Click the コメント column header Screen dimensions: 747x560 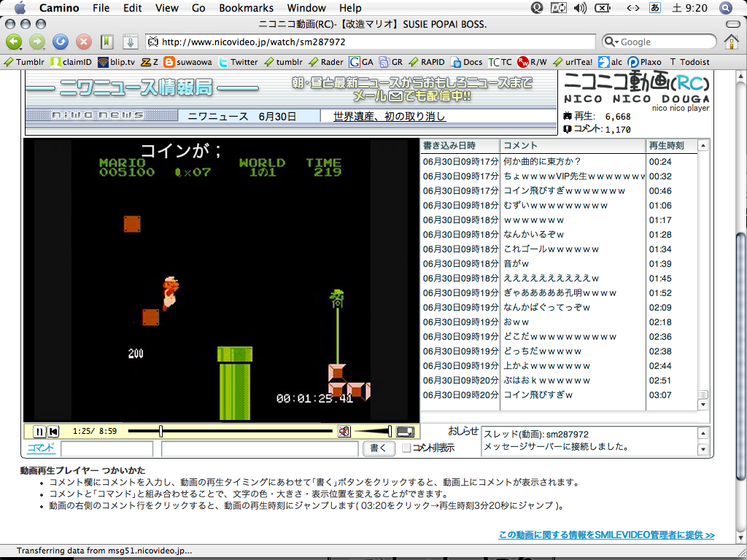coord(573,146)
